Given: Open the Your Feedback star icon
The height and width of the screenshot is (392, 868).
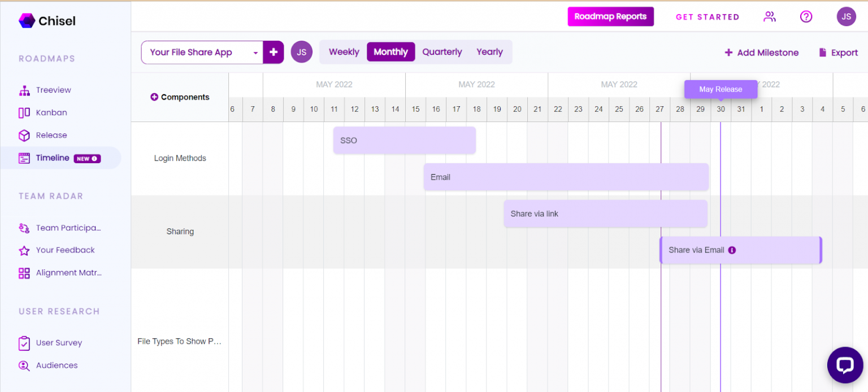Looking at the screenshot, I should [24, 250].
